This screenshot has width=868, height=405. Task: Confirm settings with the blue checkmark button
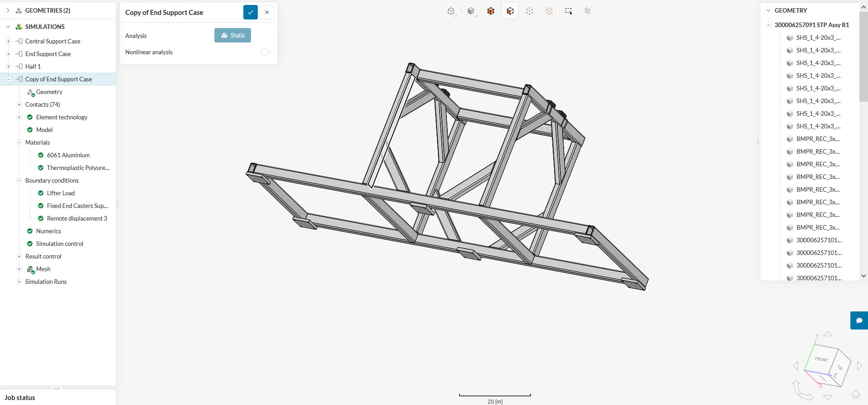tap(251, 12)
